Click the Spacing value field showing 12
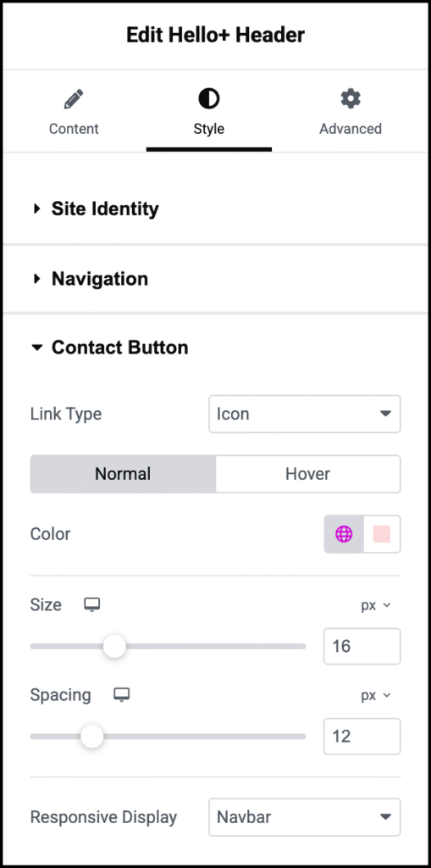The width and height of the screenshot is (431, 868). 362,737
